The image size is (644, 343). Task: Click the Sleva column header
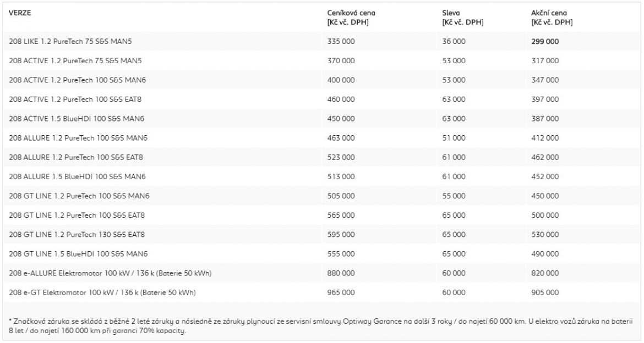click(462, 18)
